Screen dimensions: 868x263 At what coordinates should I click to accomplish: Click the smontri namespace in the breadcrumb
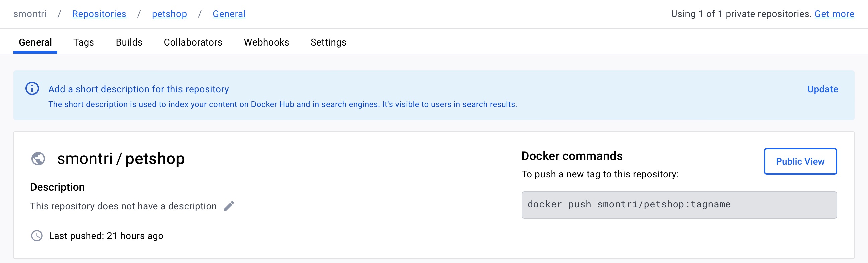tap(30, 14)
